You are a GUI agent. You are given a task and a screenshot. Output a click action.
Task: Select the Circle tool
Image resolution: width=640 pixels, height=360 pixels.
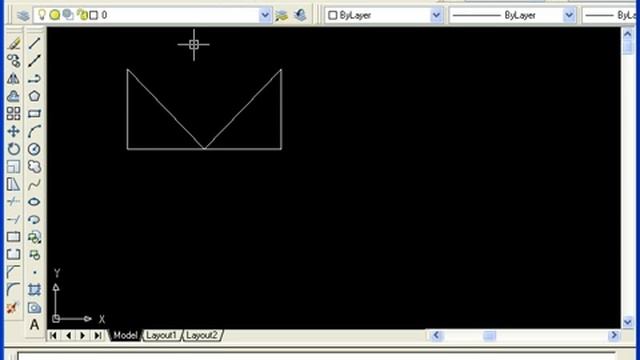(34, 149)
